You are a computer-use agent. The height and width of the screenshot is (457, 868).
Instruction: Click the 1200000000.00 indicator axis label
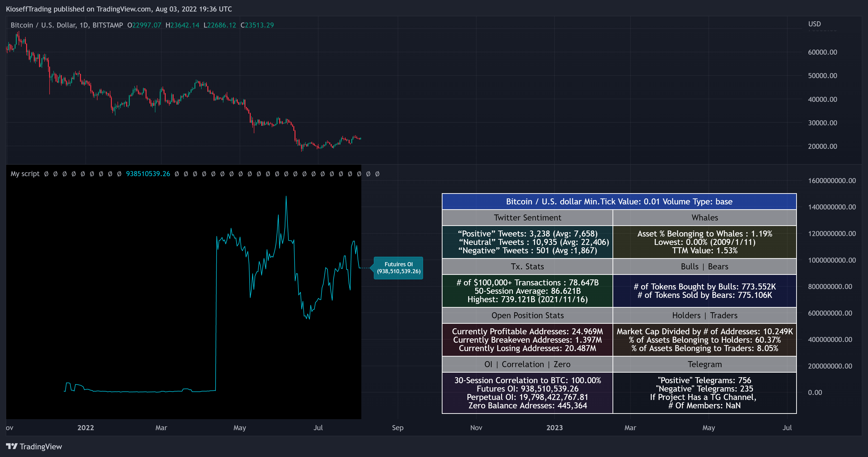(832, 233)
